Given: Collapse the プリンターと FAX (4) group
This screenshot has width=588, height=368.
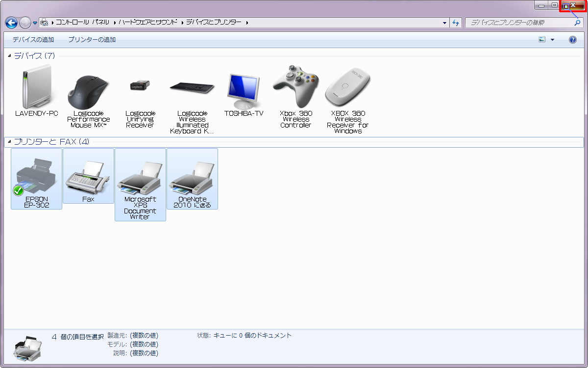Looking at the screenshot, I should 9,142.
